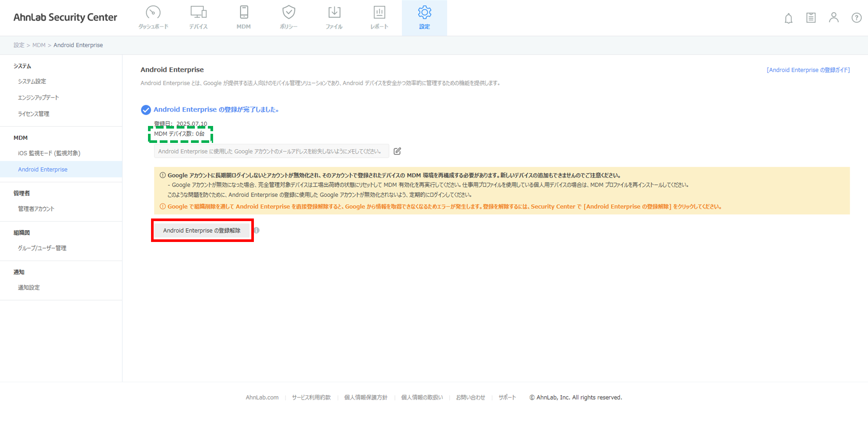Screen dimensions: 868x427
Task: Open the user account icon
Action: pyautogui.click(x=834, y=17)
